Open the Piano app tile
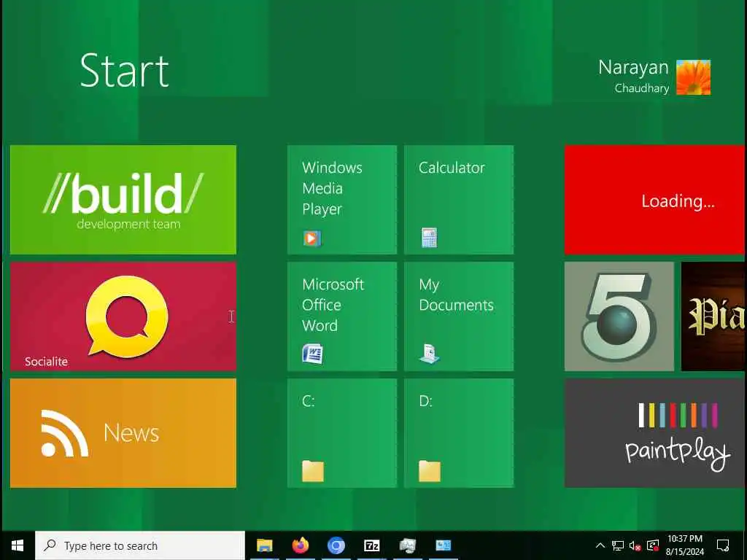 tap(714, 316)
